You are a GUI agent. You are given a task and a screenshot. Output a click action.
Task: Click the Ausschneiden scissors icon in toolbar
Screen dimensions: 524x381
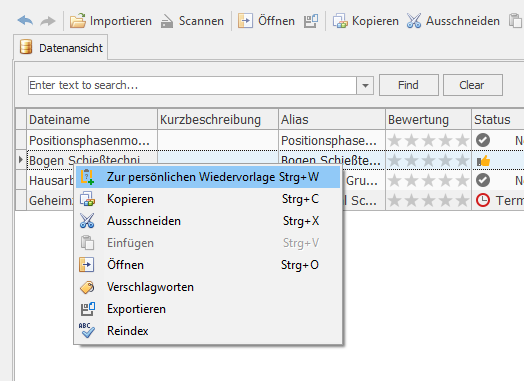coord(414,21)
